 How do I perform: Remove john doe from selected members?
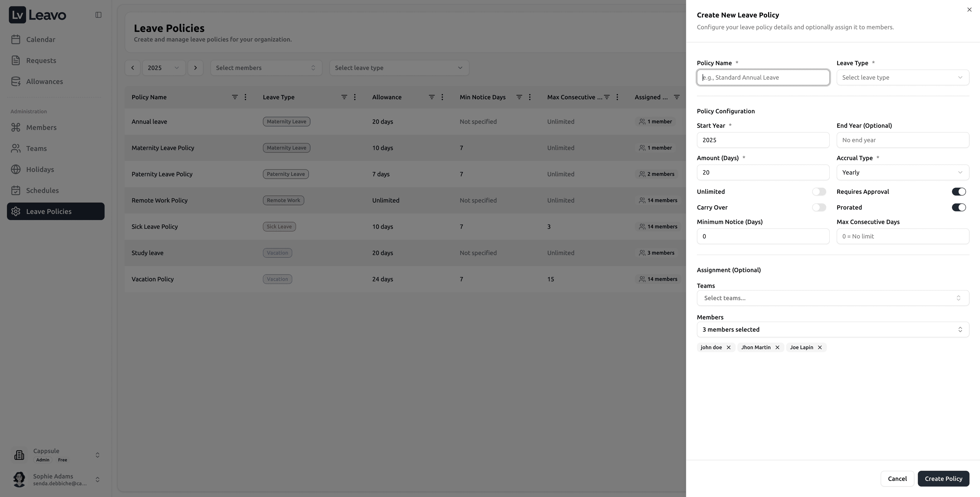pos(729,347)
